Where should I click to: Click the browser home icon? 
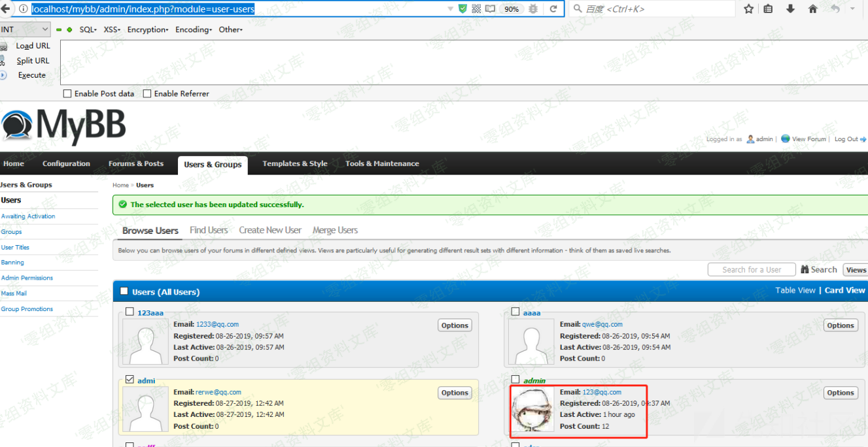812,9
